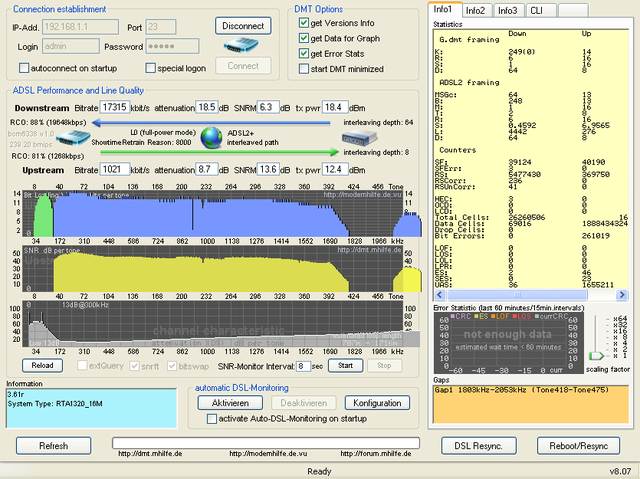
Task: Click the IP-Add. input field
Action: 80,27
